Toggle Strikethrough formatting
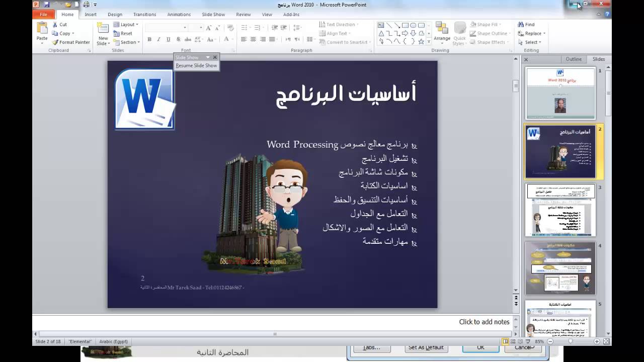 click(x=188, y=39)
